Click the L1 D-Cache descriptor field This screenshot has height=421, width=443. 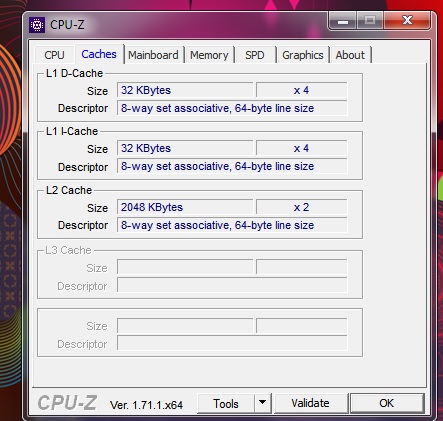232,108
